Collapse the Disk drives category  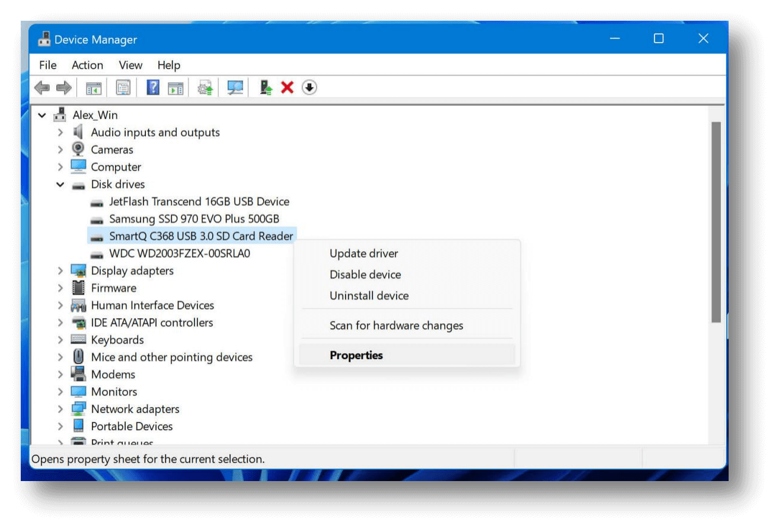point(60,184)
